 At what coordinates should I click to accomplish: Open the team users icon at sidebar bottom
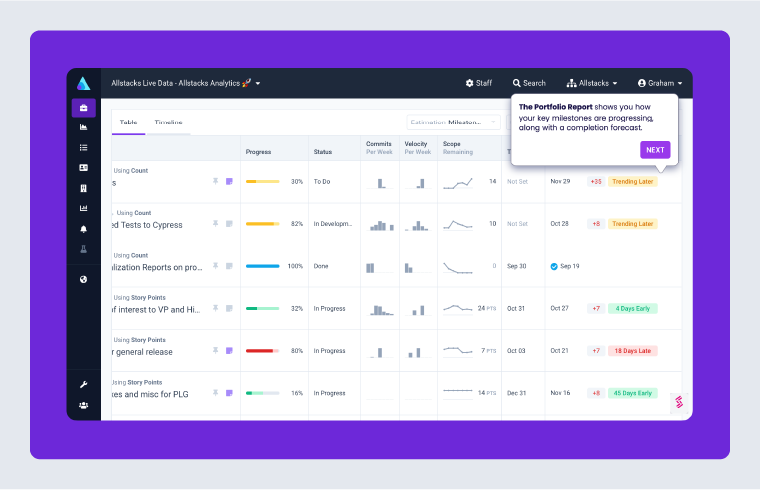pos(84,405)
